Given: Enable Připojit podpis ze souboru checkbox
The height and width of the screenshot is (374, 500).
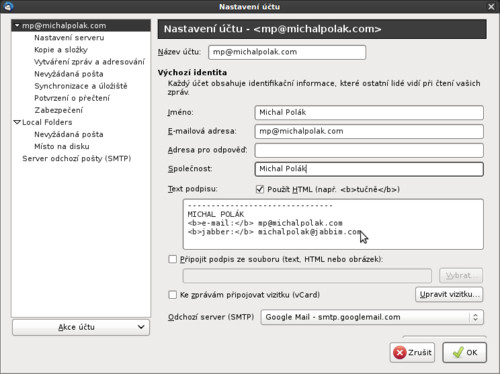Looking at the screenshot, I should pyautogui.click(x=172, y=259).
